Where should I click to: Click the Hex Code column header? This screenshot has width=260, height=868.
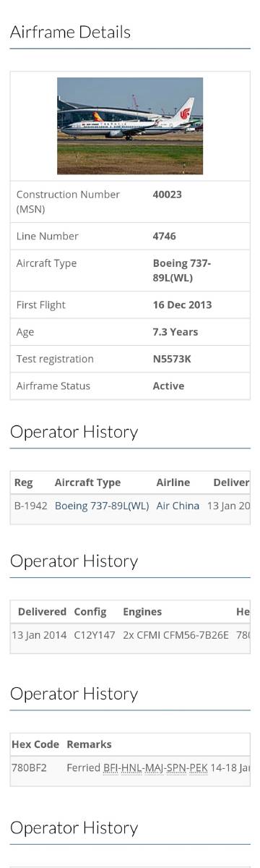35,744
